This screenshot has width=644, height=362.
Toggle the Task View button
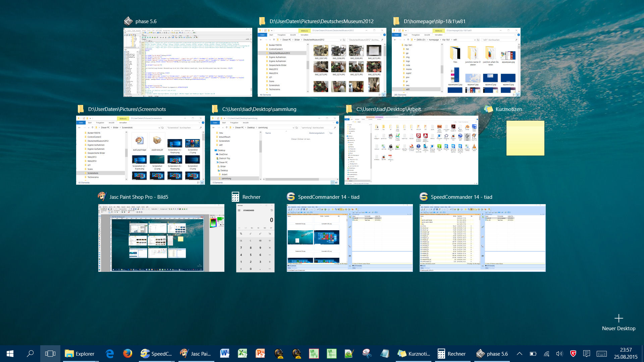click(x=50, y=354)
